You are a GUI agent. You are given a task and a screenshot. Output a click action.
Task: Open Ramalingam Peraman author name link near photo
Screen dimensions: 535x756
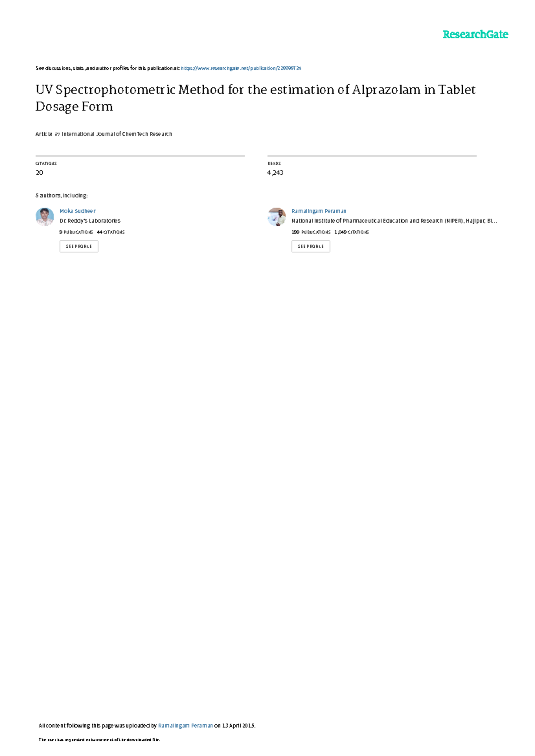click(319, 211)
